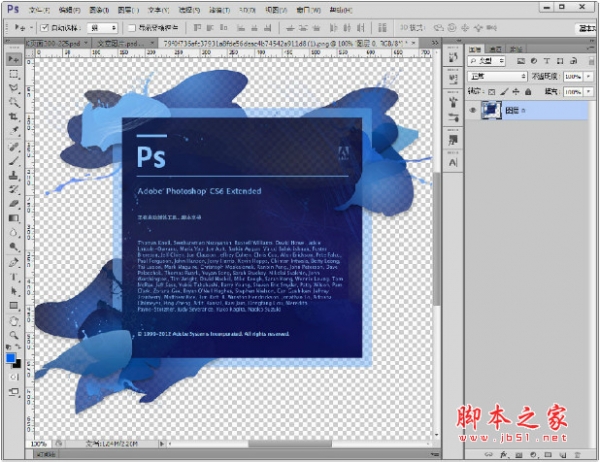600x462 pixels.
Task: Click type layer filter 'T' icon
Action: pos(547,61)
